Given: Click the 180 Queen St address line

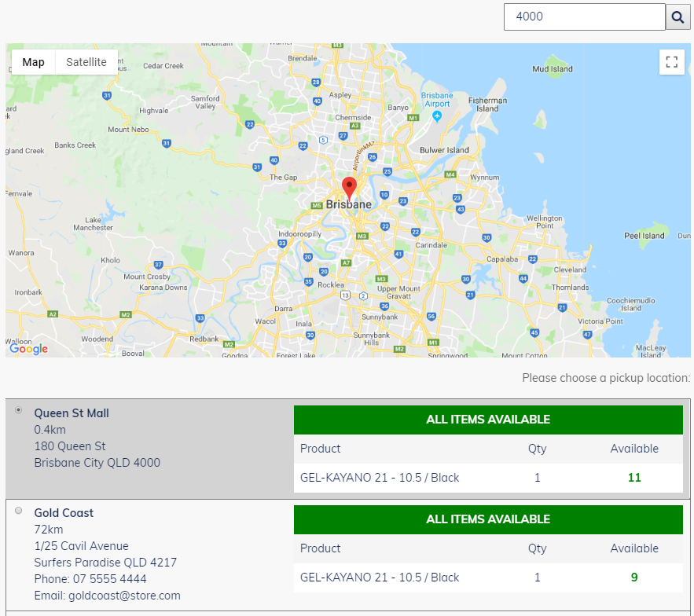Looking at the screenshot, I should coord(70,446).
